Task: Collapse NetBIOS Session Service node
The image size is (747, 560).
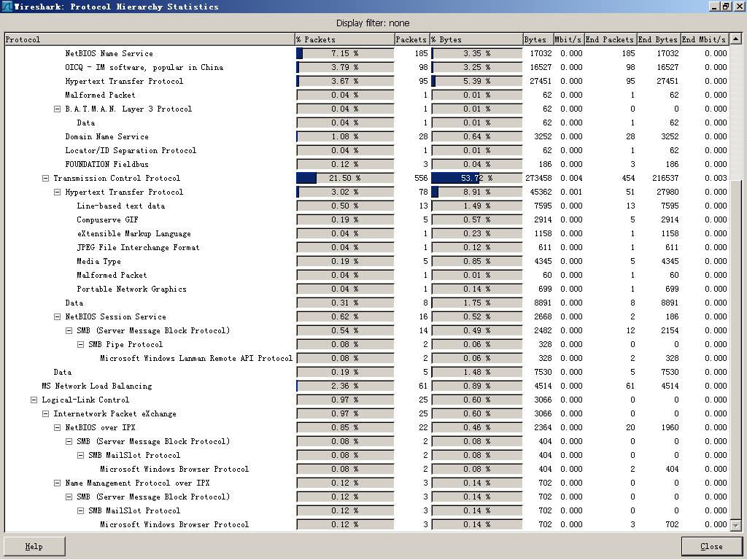Action: point(57,316)
